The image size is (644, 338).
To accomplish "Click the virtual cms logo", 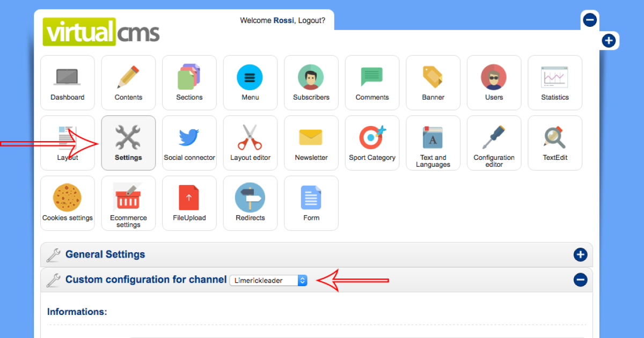I will tap(101, 32).
